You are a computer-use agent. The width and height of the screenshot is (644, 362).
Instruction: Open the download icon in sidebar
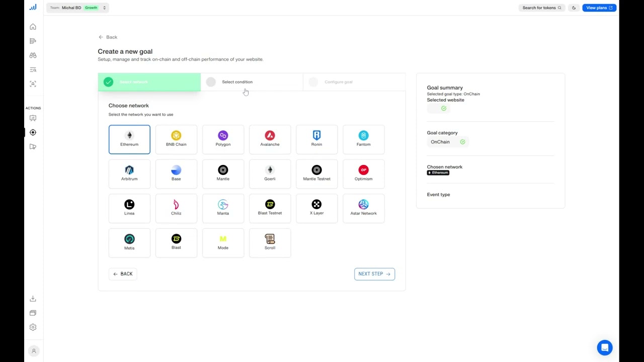coord(33,299)
